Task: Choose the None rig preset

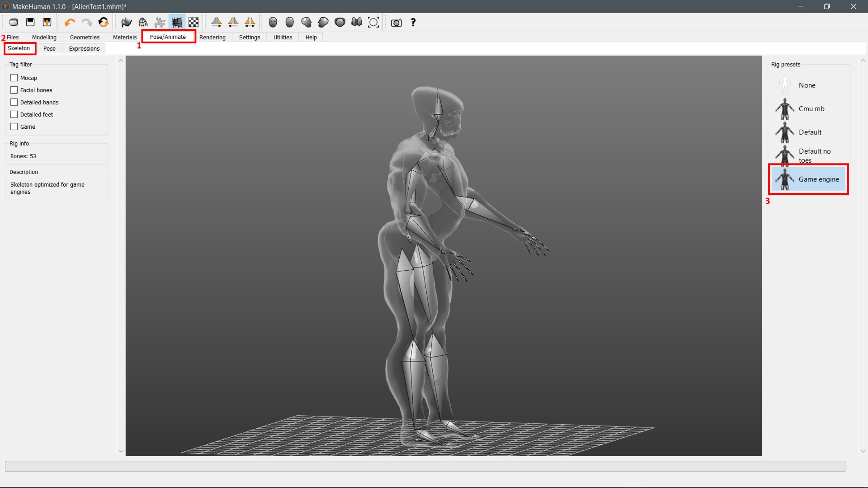Action: click(x=808, y=85)
